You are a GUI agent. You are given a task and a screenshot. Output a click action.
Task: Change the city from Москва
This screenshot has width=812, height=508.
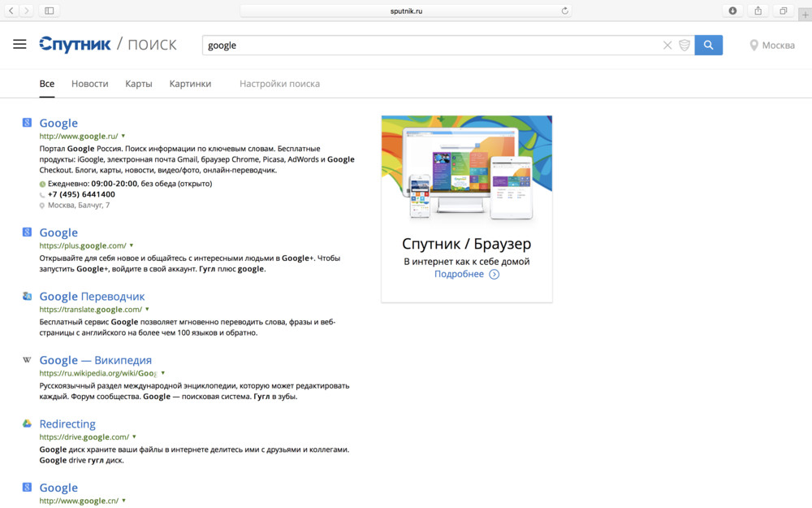pos(779,45)
